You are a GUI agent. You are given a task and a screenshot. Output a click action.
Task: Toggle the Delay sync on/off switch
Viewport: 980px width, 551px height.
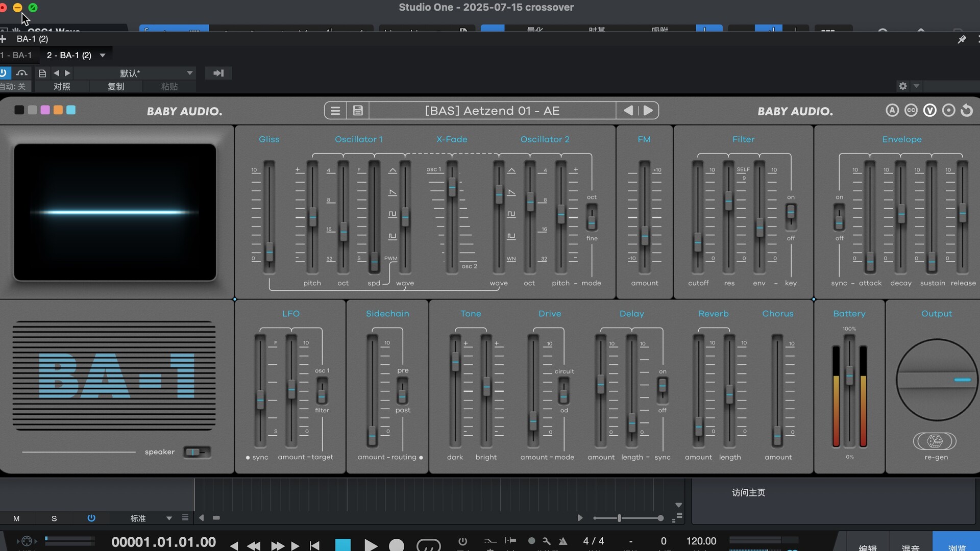(x=662, y=391)
